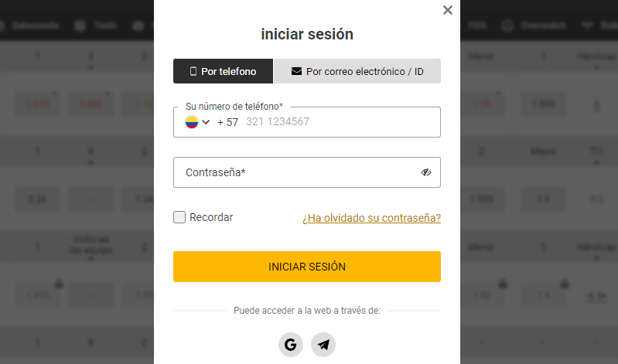Switch to the Por telefono tab
Screen dimensions: 618x364
[x=223, y=71]
